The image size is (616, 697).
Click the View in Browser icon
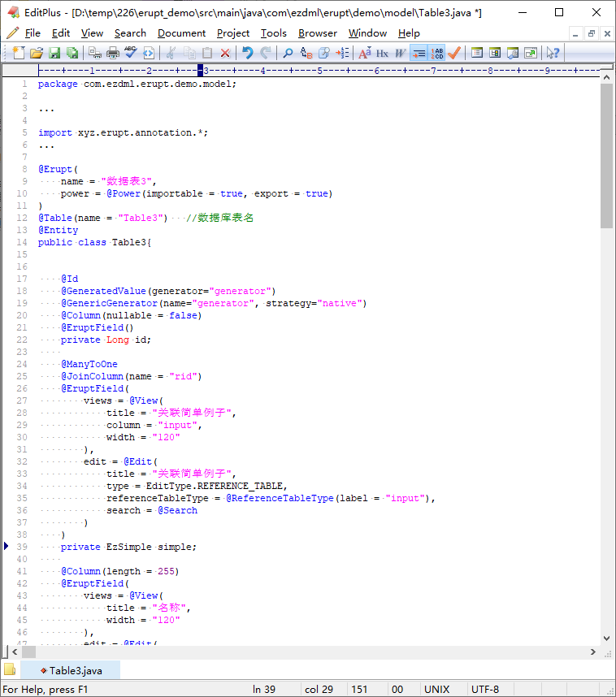coord(149,53)
